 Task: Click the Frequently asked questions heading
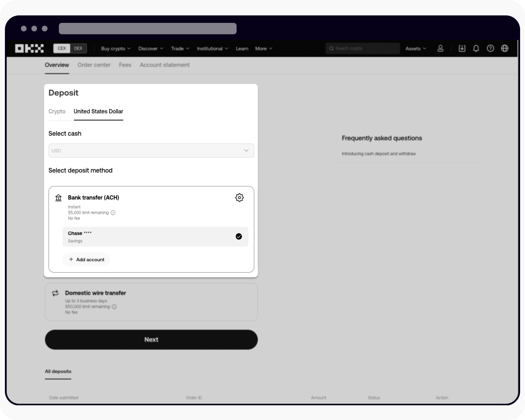382,138
